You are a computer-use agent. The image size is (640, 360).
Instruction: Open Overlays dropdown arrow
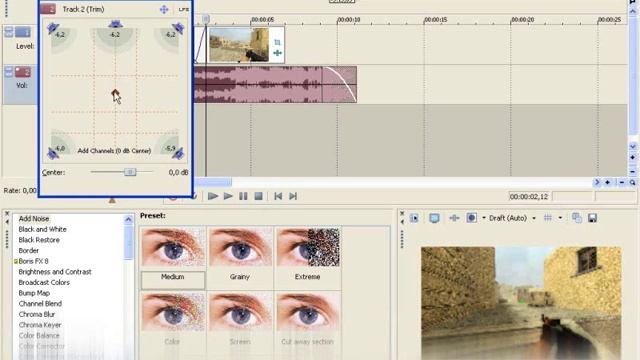point(560,218)
